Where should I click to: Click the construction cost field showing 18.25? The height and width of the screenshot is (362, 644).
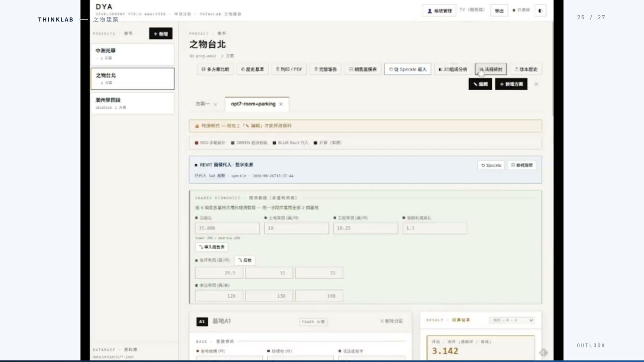(366, 228)
